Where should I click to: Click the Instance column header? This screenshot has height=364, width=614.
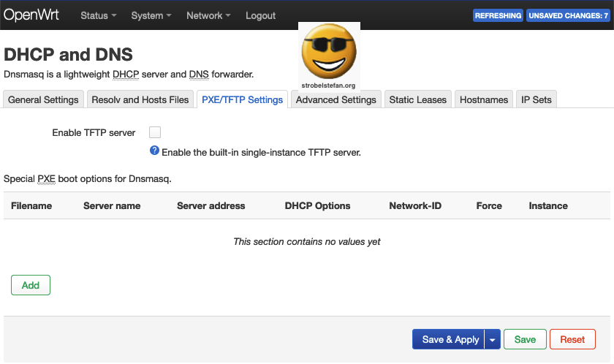tap(548, 205)
